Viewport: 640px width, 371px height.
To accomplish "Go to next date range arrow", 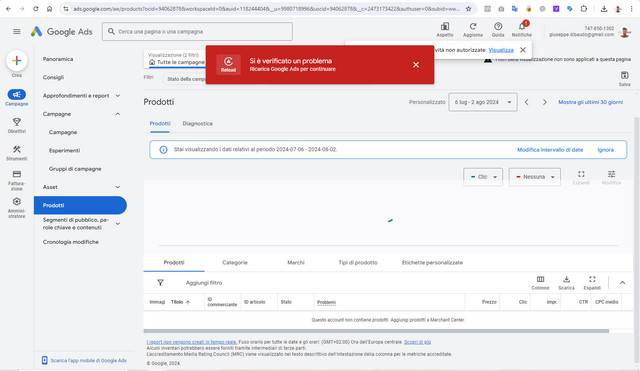I will (544, 102).
